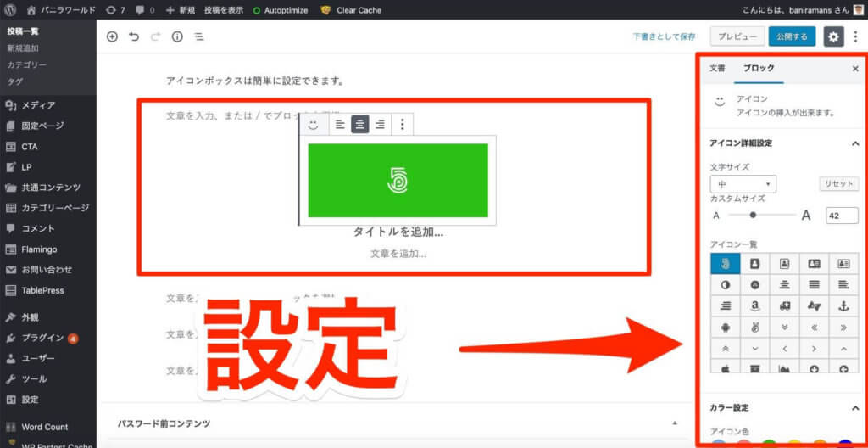Viewport: 868px width, 448px height.
Task: Close the settings sidebar with X
Action: (855, 69)
